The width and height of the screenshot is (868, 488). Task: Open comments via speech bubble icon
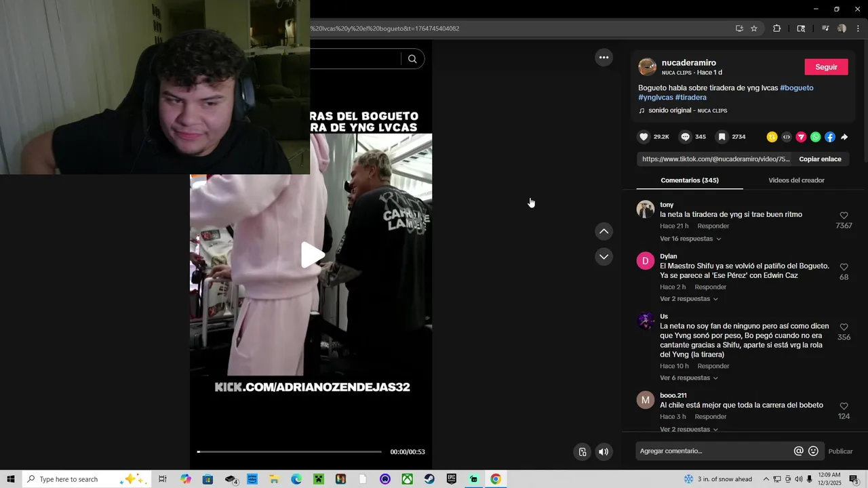pos(685,137)
